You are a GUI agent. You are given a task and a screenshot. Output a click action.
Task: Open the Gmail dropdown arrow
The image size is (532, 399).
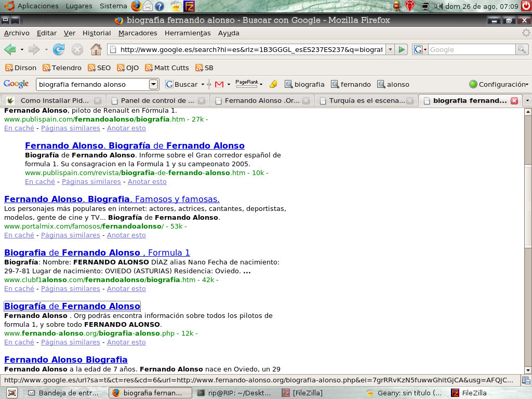(229, 84)
